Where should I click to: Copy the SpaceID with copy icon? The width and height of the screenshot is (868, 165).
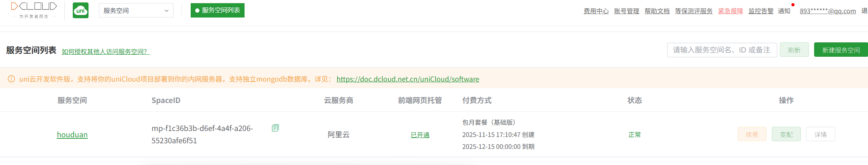tap(275, 128)
